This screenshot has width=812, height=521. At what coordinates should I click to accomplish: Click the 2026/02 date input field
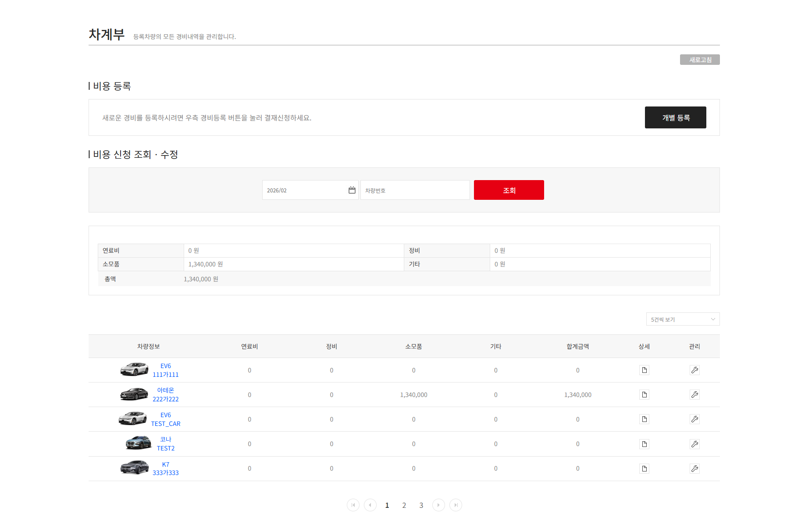(310, 190)
